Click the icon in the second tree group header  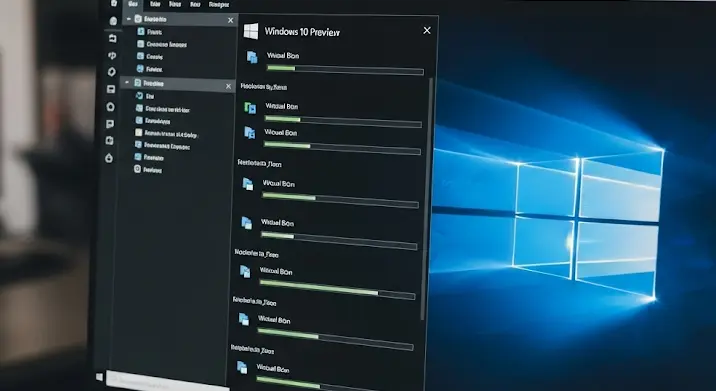(x=137, y=83)
